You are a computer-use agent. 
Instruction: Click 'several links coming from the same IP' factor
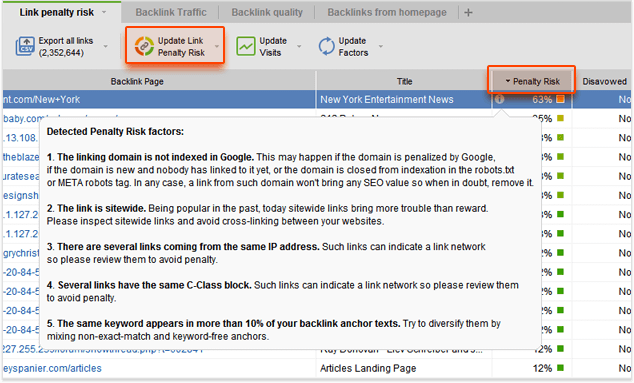[x=188, y=247]
